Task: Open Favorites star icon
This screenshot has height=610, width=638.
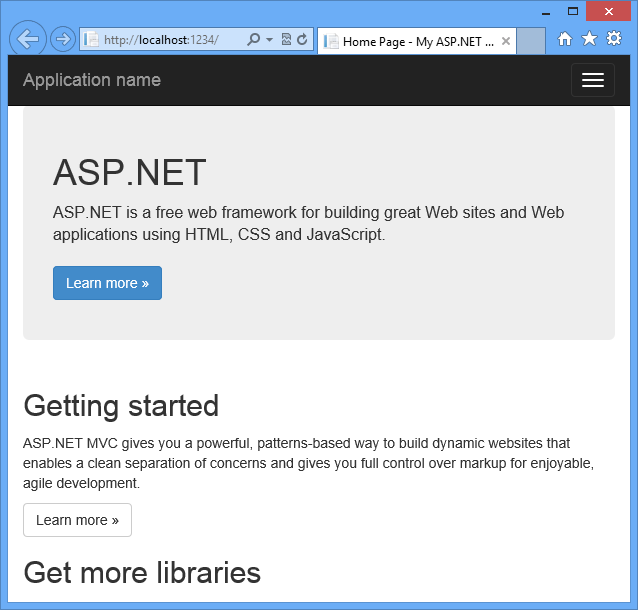Action: tap(589, 39)
